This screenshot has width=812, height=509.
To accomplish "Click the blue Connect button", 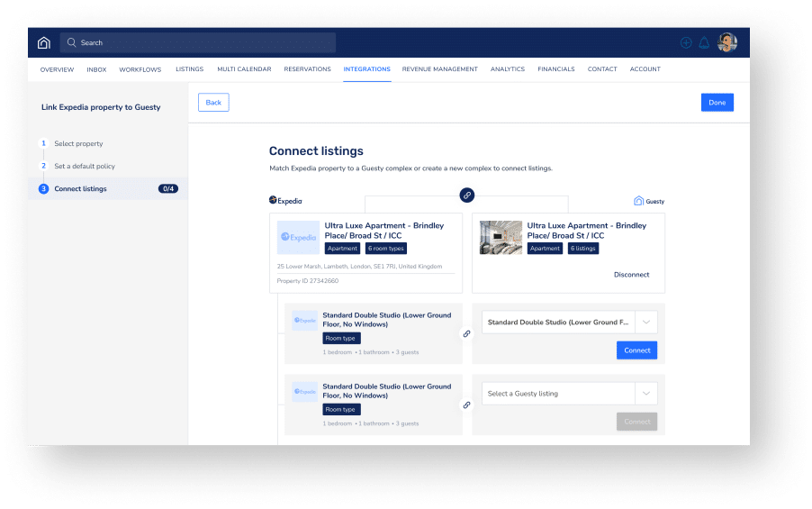I will tap(637, 350).
